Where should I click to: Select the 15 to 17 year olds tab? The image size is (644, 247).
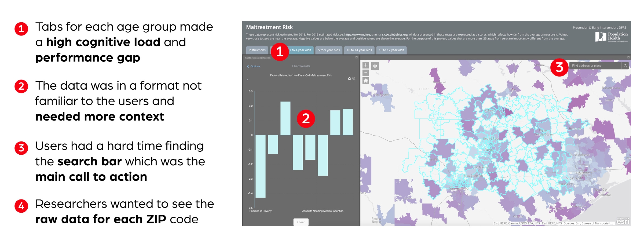click(x=391, y=50)
